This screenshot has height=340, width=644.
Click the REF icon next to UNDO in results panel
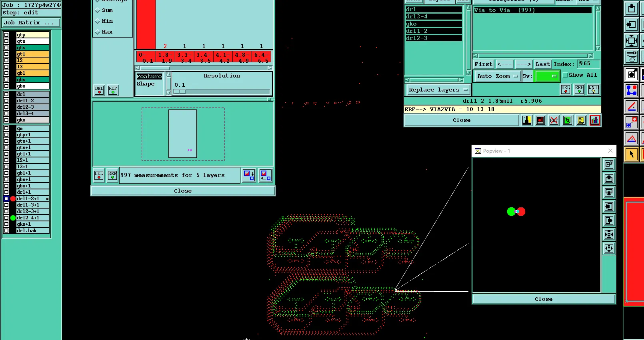[x=579, y=89]
